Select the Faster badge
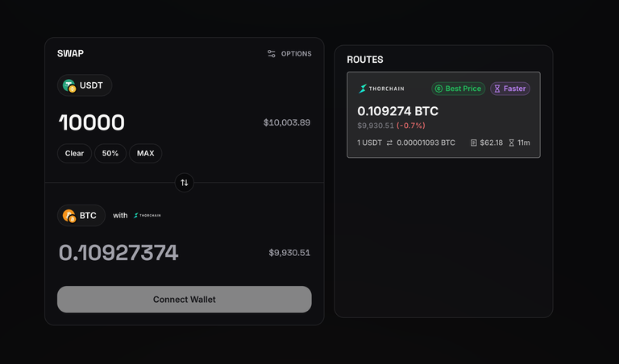The image size is (619, 364). [510, 89]
